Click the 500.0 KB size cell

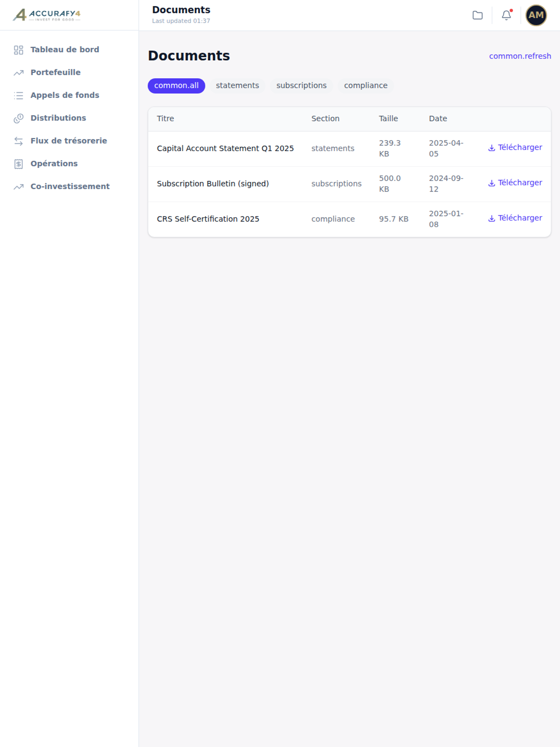click(390, 184)
